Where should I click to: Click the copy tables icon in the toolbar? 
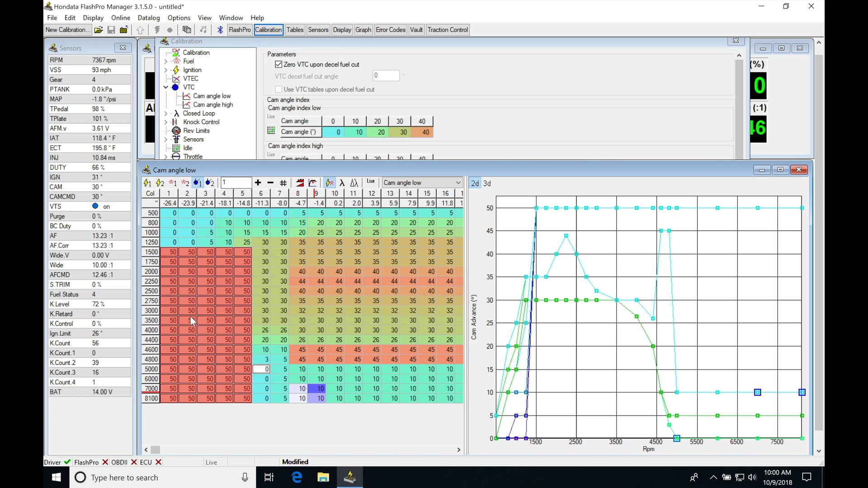pos(187,29)
